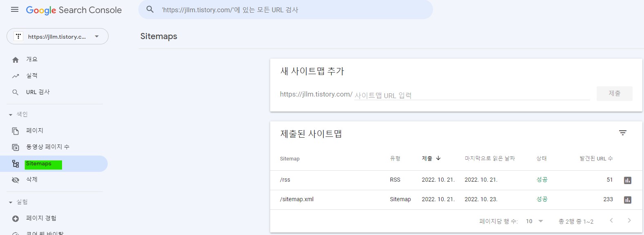Click the 51 discovered URLs value

tap(610, 180)
